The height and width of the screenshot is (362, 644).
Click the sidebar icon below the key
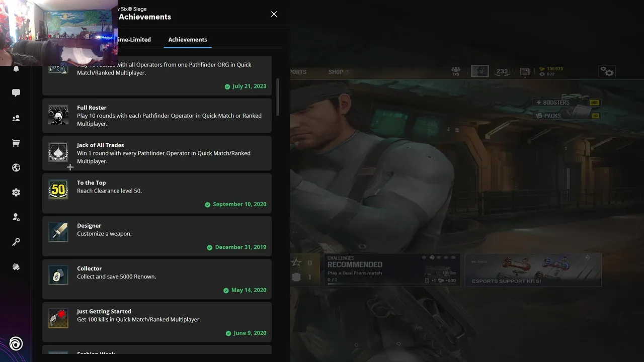click(16, 267)
